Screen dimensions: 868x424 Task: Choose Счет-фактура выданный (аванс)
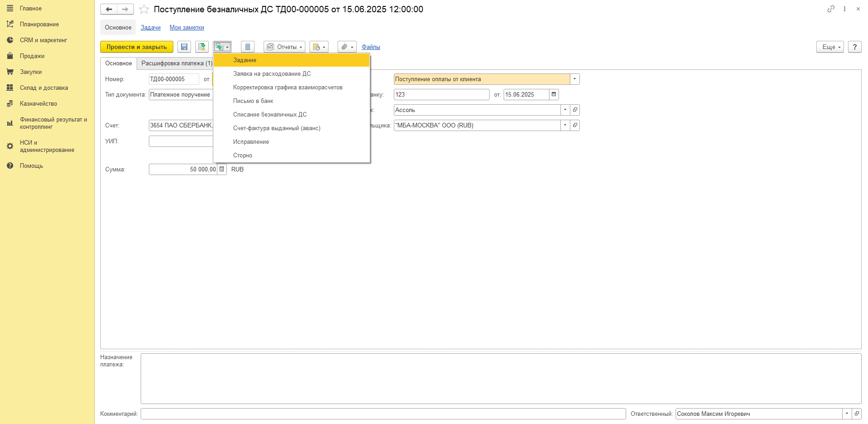[x=292, y=128]
